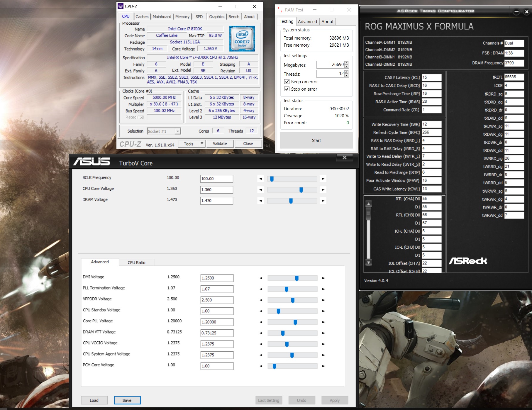Image resolution: width=532 pixels, height=410 pixels.
Task: Click the Validate button in CPU-Z
Action: [x=220, y=143]
